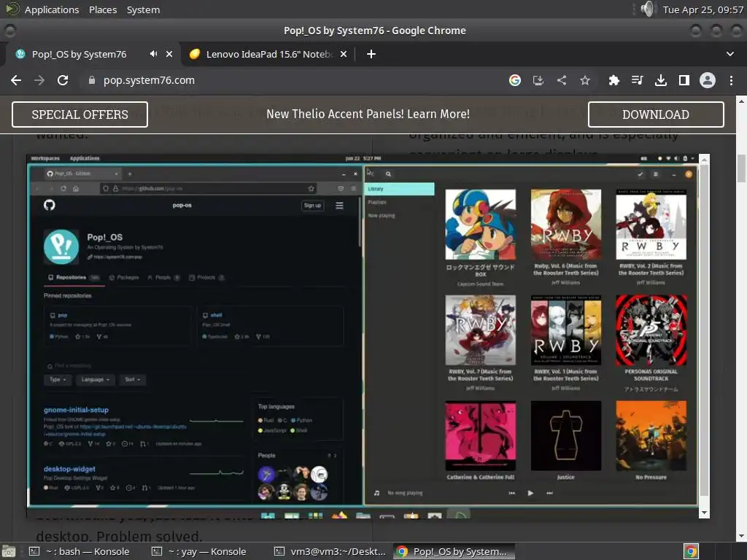This screenshot has width=747, height=560.
Task: Open the Applications menu
Action: pyautogui.click(x=52, y=9)
